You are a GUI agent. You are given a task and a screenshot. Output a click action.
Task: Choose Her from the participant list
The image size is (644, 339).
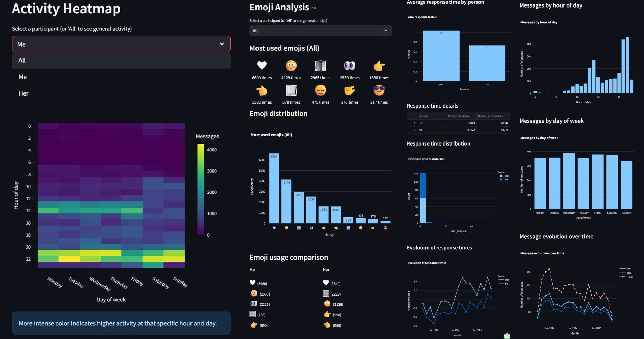tap(121, 93)
